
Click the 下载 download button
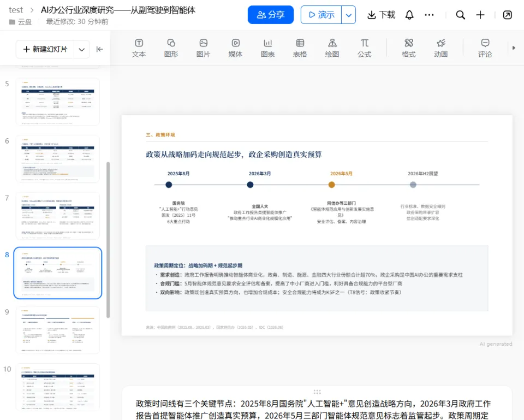(x=382, y=15)
